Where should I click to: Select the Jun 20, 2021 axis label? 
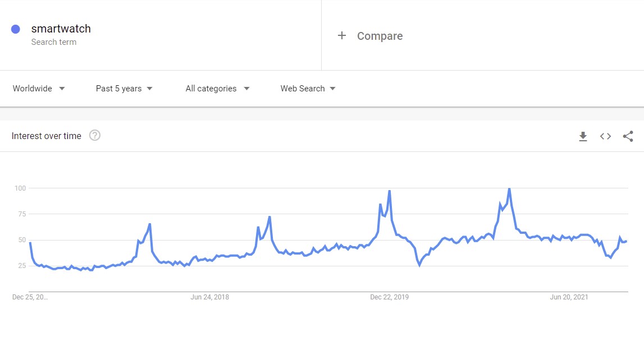coord(569,297)
